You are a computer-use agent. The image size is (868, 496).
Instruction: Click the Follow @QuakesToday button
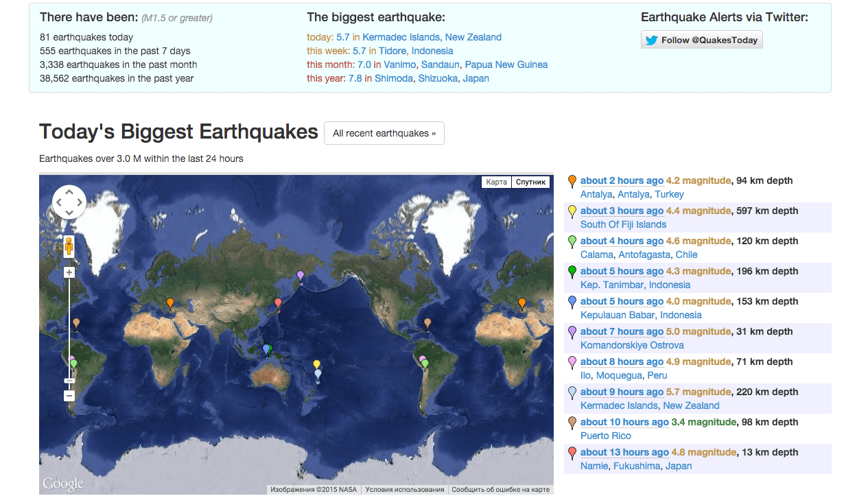[x=701, y=39]
